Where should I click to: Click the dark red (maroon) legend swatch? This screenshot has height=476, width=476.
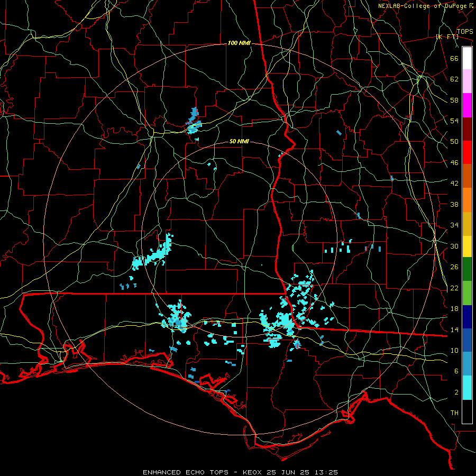[467, 129]
